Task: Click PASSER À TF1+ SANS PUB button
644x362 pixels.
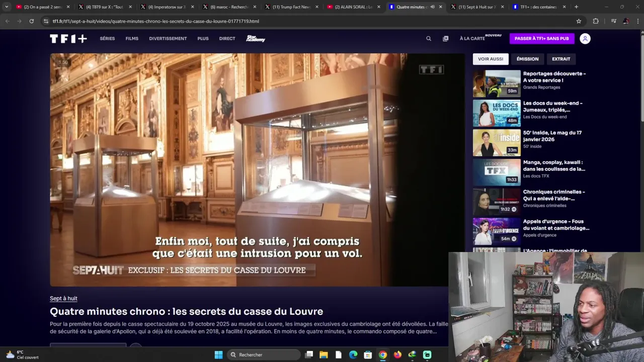Action: point(541,39)
